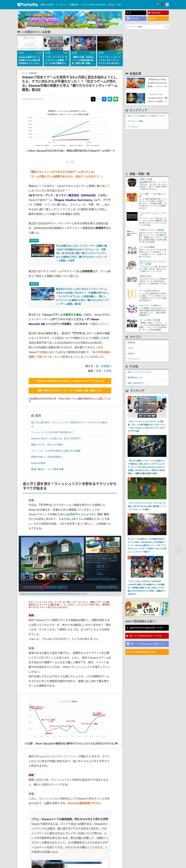Viewport: 186px width, 868px height.
Task: Open Nintendo Switch in the top menu
Action: (97, 5)
